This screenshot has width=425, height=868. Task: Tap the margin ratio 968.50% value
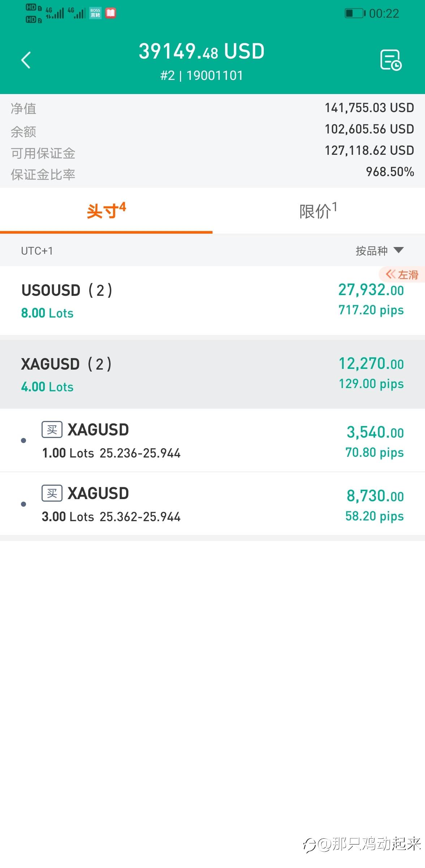point(390,172)
